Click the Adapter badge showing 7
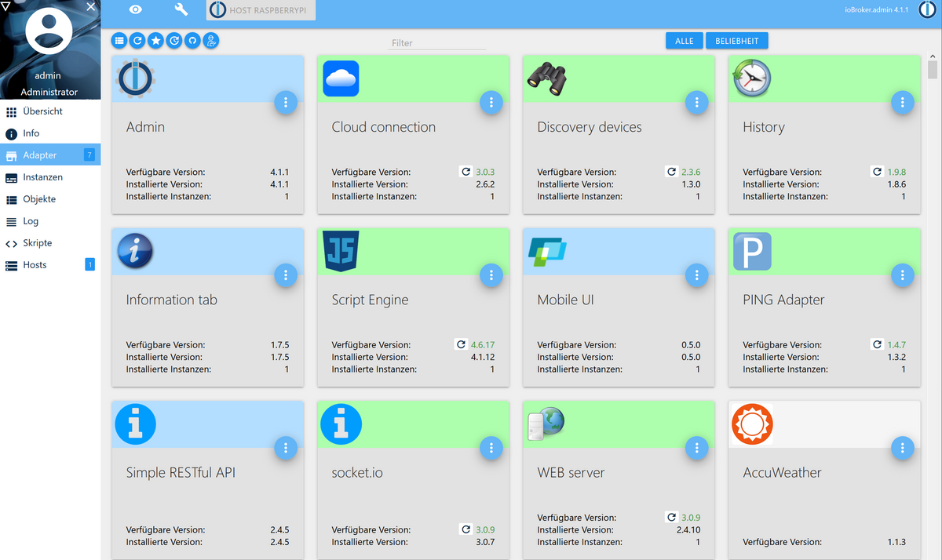Viewport: 942px width, 560px height. coord(89,155)
